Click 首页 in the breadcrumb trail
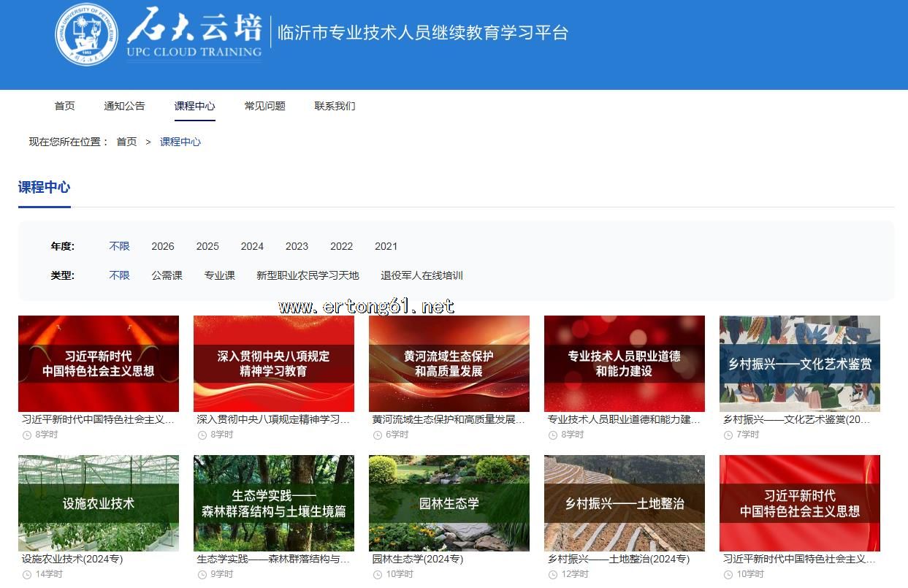This screenshot has width=908, height=588. pos(126,142)
